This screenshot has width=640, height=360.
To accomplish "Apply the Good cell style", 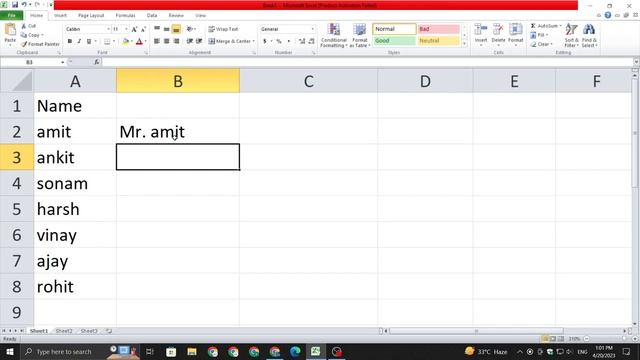I will point(394,41).
